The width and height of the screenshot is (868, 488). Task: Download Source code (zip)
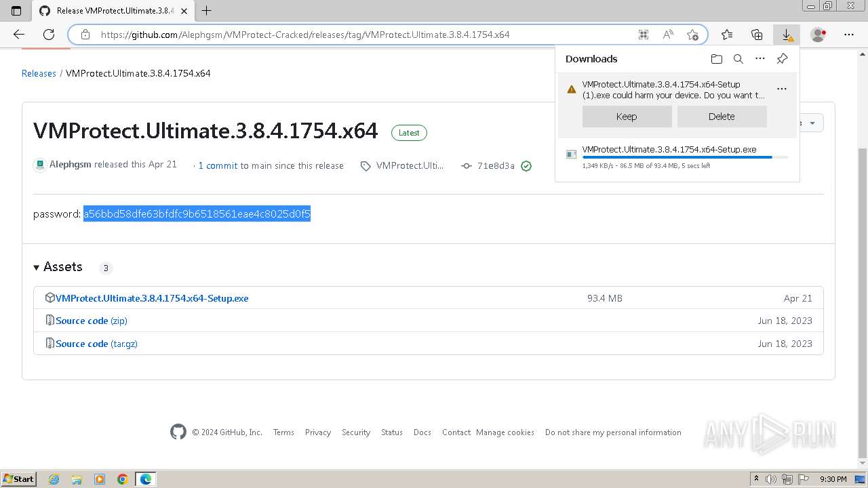click(x=92, y=321)
